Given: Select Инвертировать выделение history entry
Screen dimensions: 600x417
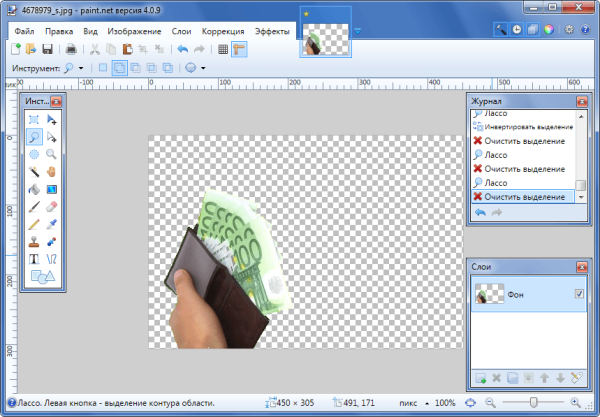Looking at the screenshot, I should [528, 127].
